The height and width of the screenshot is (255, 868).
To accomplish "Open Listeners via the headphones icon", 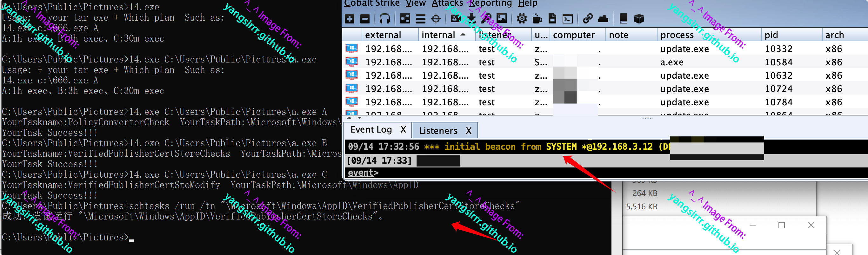I will coord(384,18).
